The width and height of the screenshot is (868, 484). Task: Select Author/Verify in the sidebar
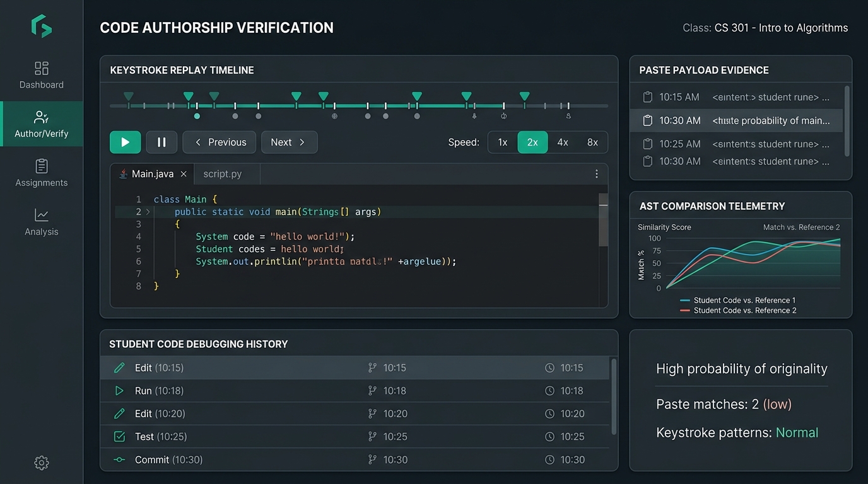point(41,124)
